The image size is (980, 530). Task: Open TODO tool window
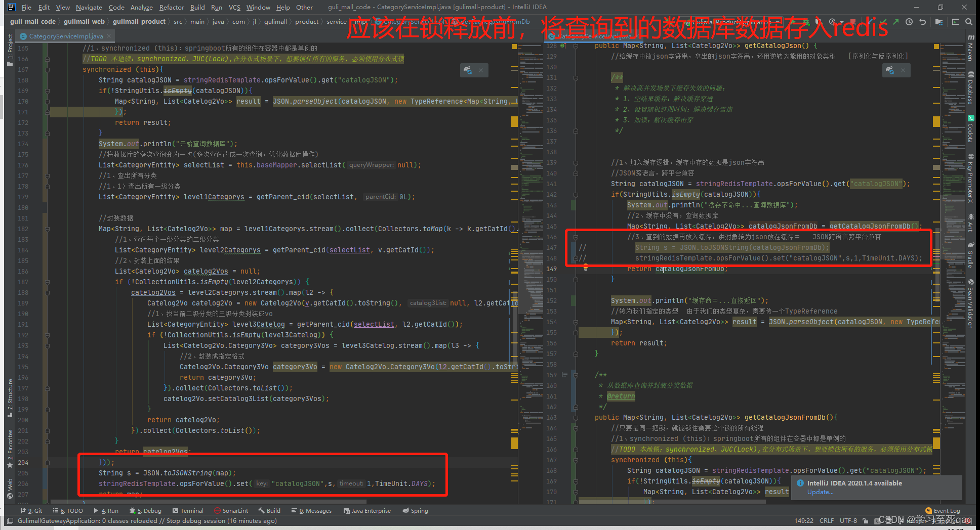click(68, 511)
